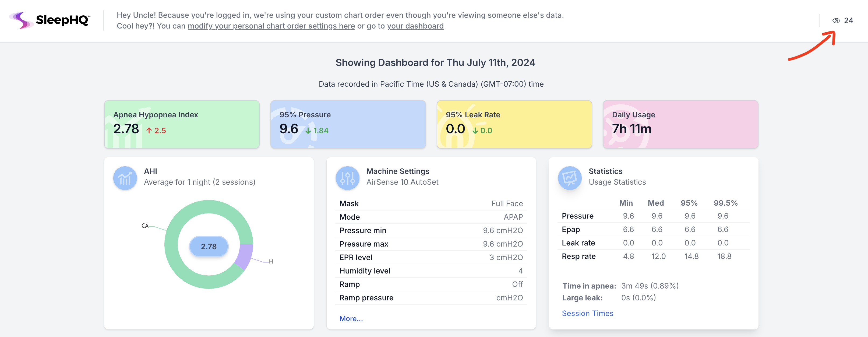Open the personal chart order settings link
Screen dimensions: 868x337
pyautogui.click(x=271, y=26)
